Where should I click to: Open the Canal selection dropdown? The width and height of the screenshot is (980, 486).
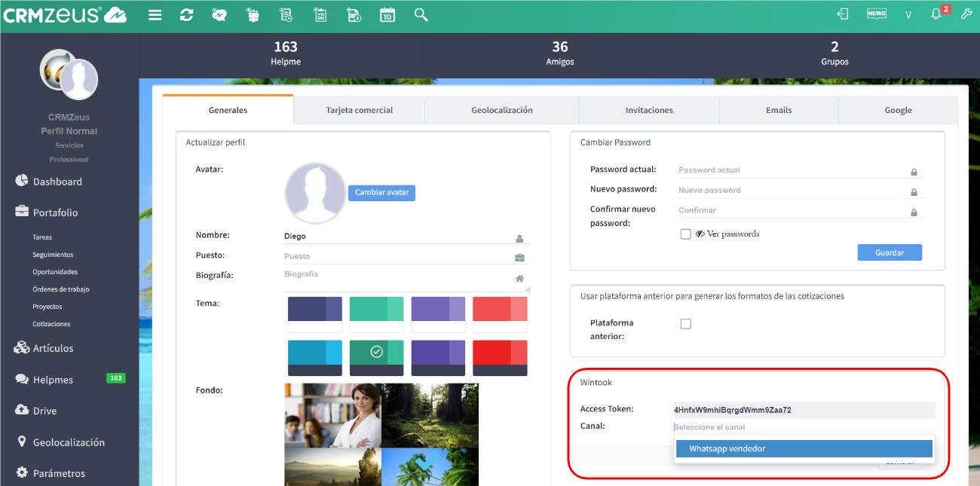click(804, 427)
